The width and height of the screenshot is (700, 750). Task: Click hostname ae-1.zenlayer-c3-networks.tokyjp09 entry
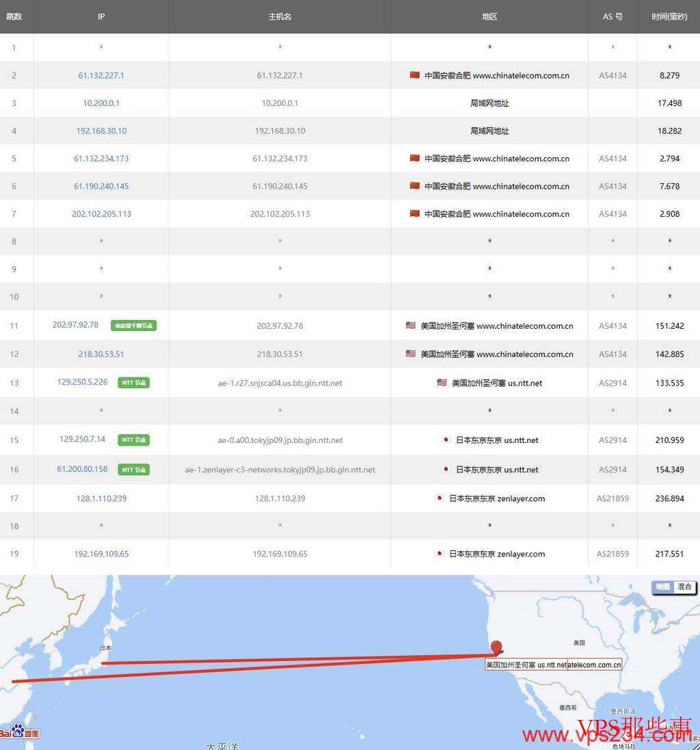pyautogui.click(x=280, y=470)
